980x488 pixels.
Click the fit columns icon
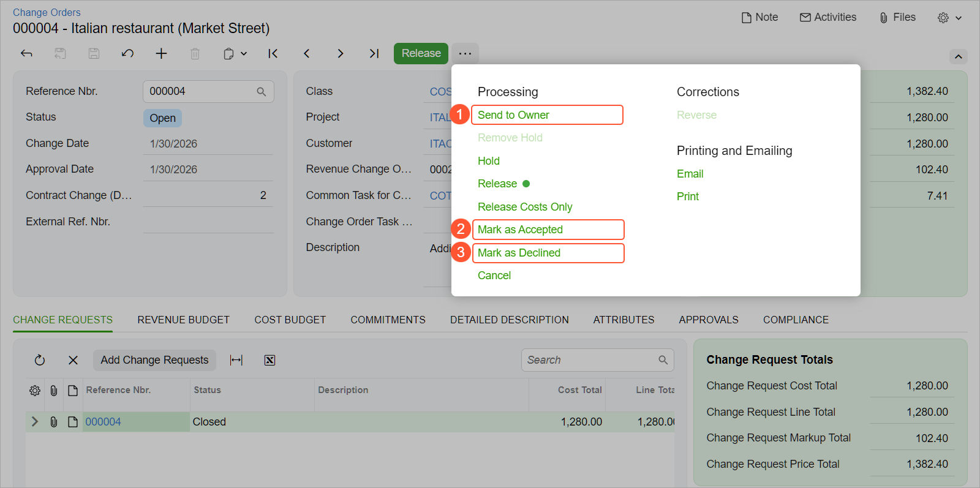(x=236, y=360)
